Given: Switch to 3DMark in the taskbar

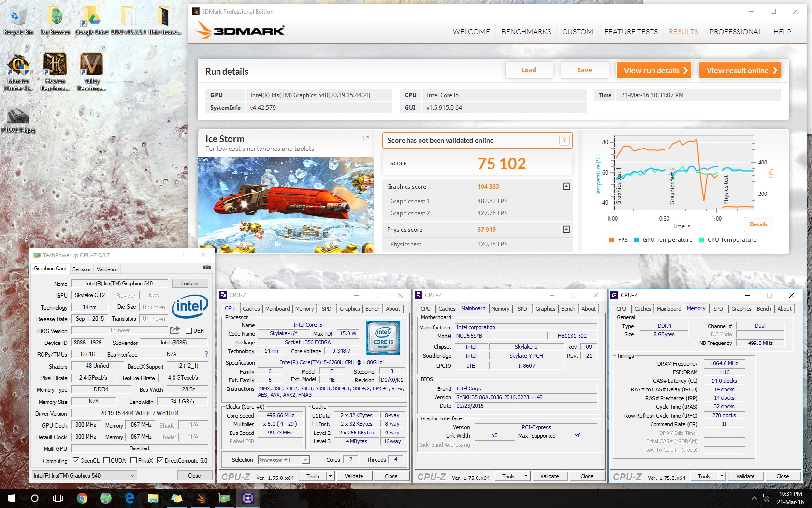Looking at the screenshot, I should tap(201, 498).
